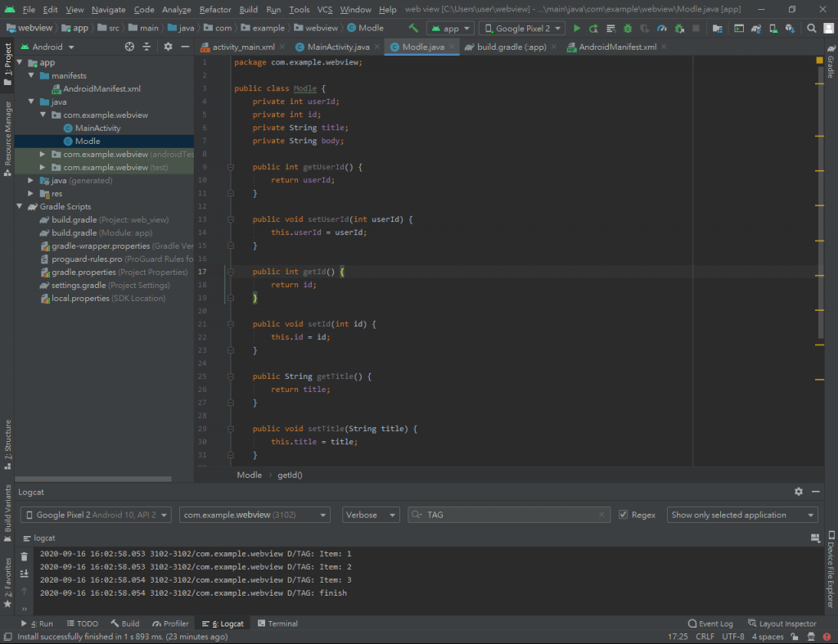Click the project panel locate target icon

(129, 47)
